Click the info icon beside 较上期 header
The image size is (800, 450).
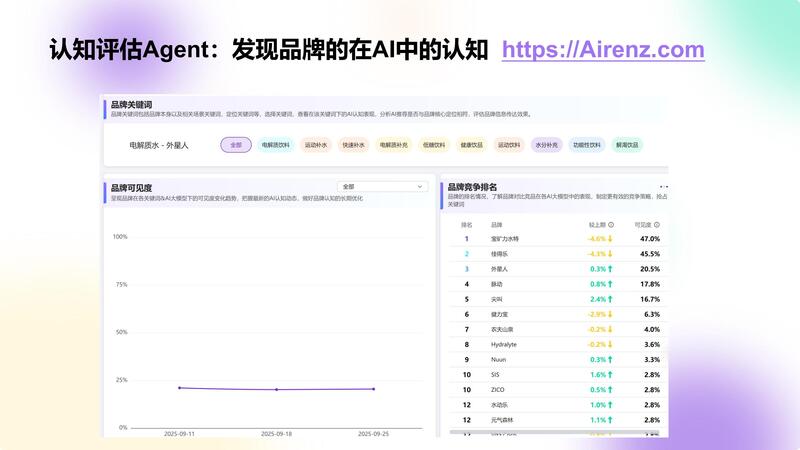coord(611,225)
